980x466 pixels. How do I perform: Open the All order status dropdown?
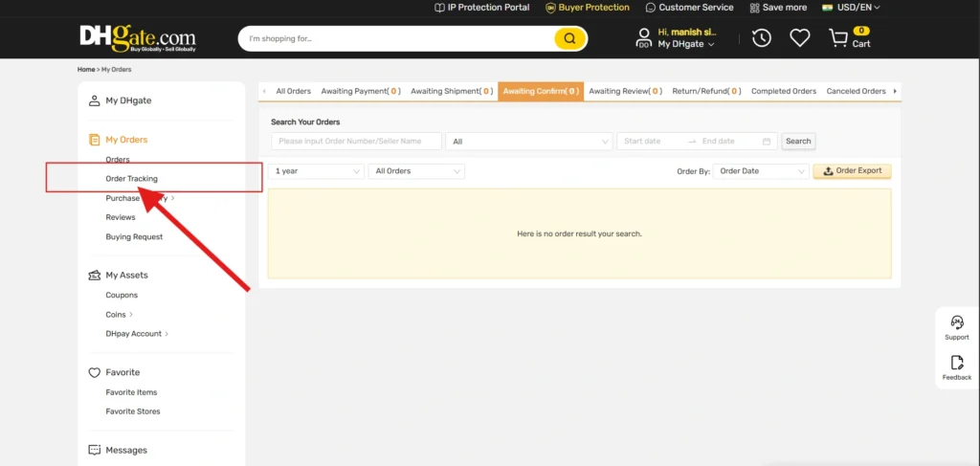click(528, 142)
